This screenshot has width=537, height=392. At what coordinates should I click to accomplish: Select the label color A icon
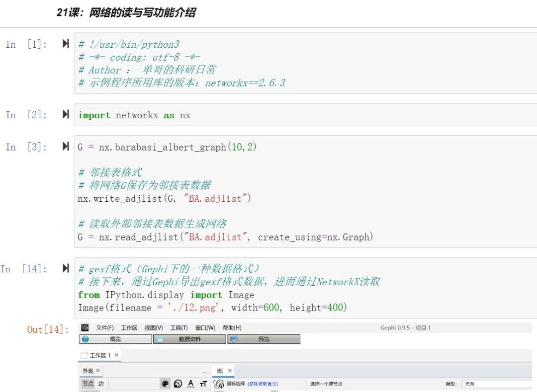click(190, 383)
